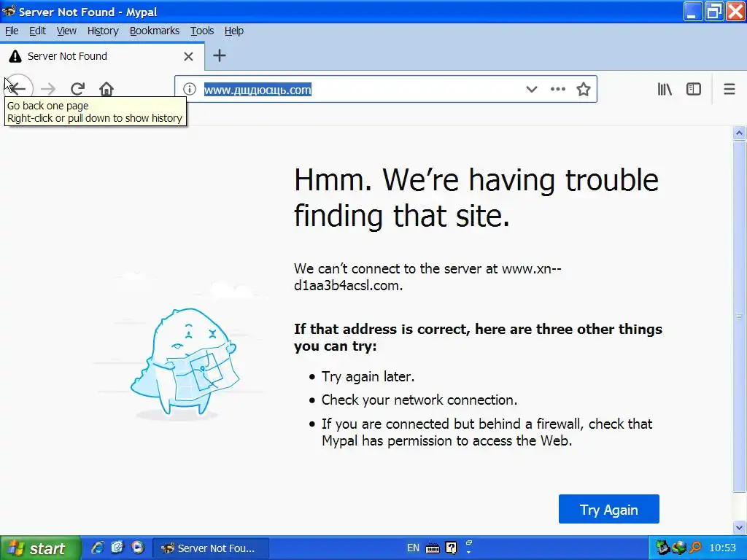Open the Windows Start menu
Screen dimensions: 747x560
41,548
